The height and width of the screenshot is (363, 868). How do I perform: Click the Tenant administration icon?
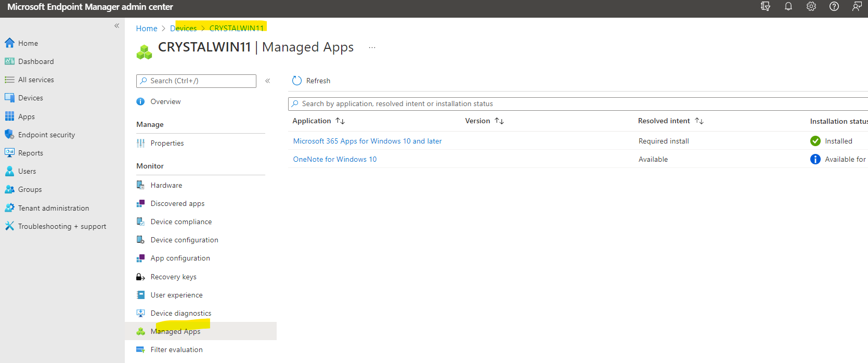[9, 208]
